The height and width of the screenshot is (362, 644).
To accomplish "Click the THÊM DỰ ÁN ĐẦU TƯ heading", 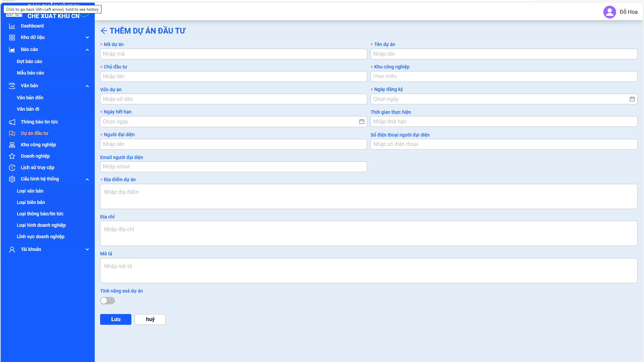I will tap(147, 31).
